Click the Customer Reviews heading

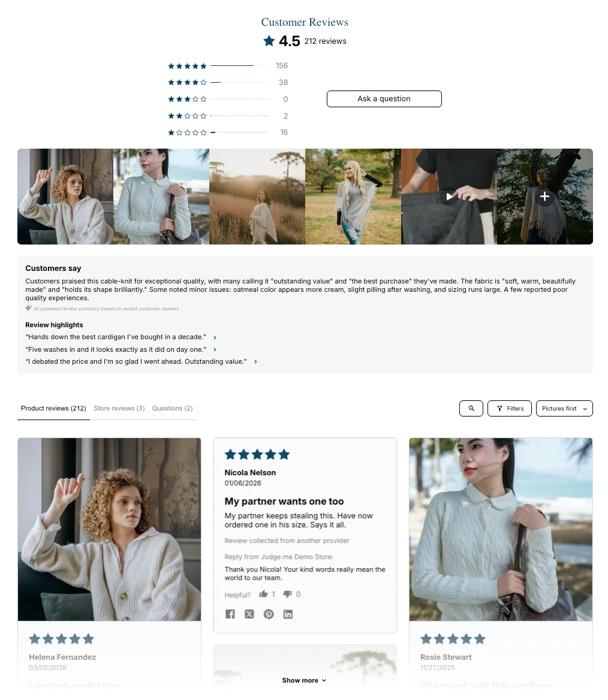coord(305,22)
